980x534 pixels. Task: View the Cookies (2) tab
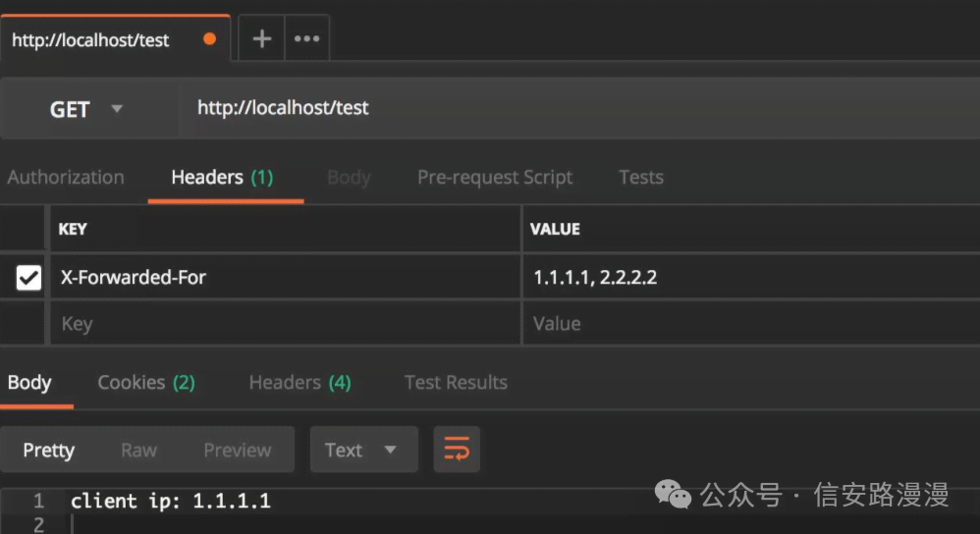tap(146, 382)
